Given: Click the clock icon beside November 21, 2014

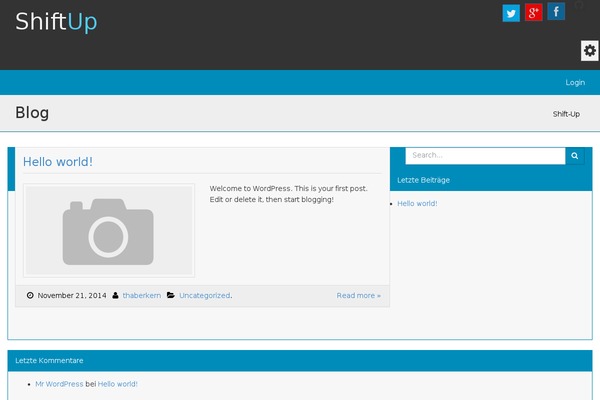Looking at the screenshot, I should [x=30, y=295].
